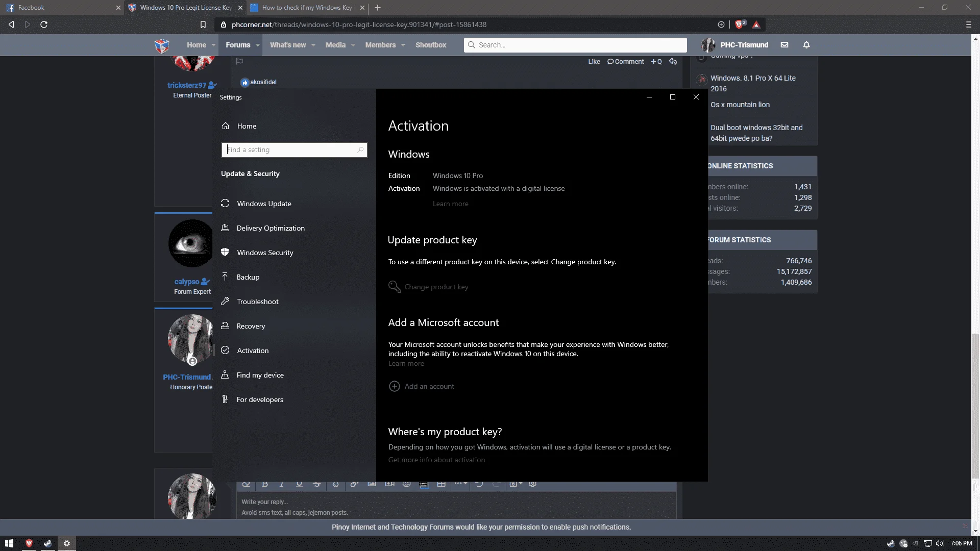Image resolution: width=980 pixels, height=551 pixels.
Task: Insert smiley in reply editor
Action: coord(406,484)
